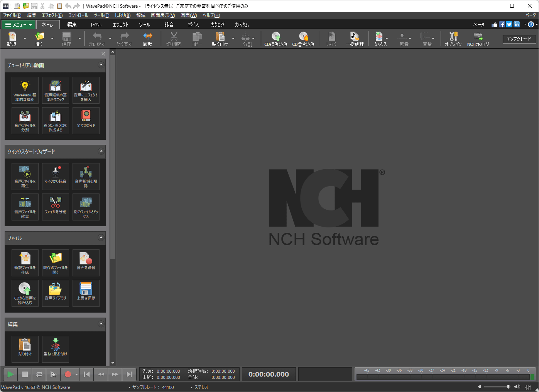
Task: Click the volume slider in status bar
Action: (x=497, y=387)
